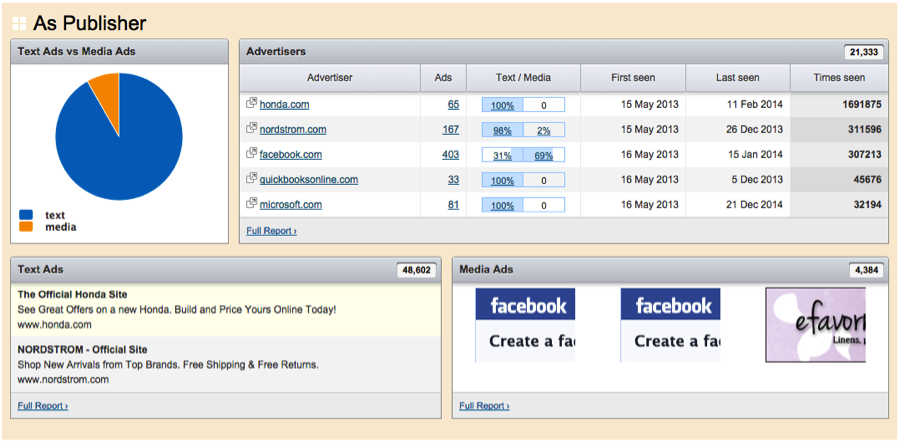The width and height of the screenshot is (900, 444).
Task: Click honda.com's 100% text bar
Action: click(x=503, y=105)
